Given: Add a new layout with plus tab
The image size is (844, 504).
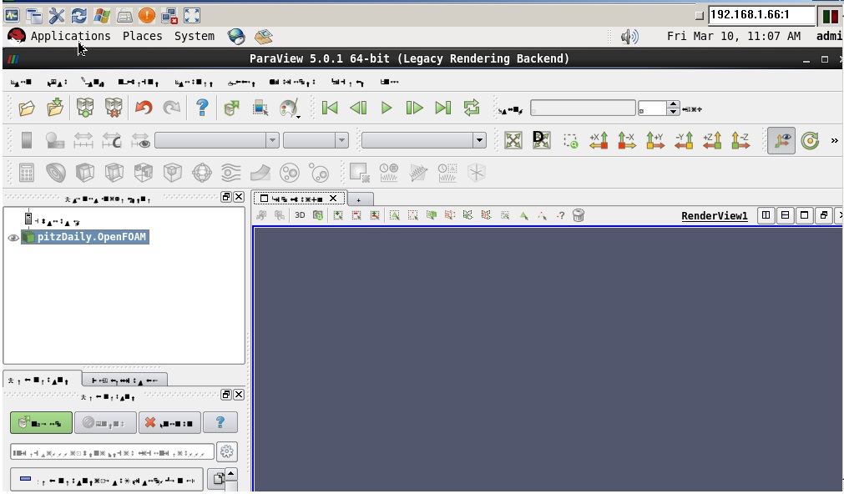Looking at the screenshot, I should 358,199.
